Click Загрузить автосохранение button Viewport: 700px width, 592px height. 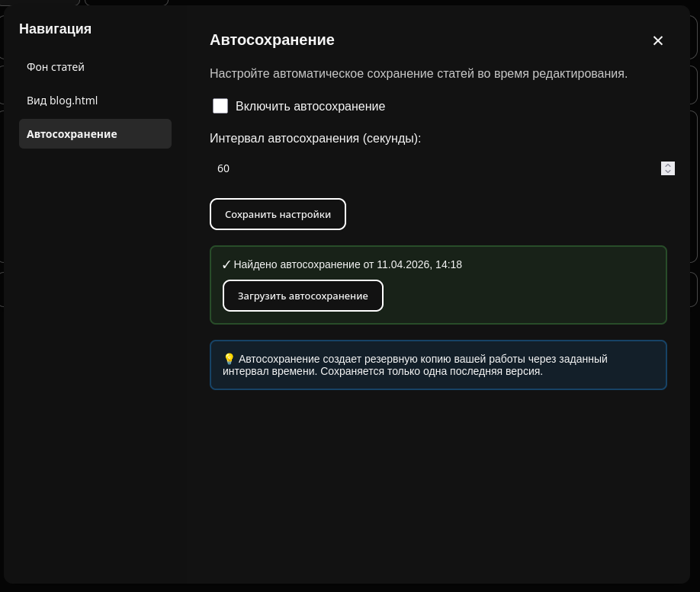(303, 296)
